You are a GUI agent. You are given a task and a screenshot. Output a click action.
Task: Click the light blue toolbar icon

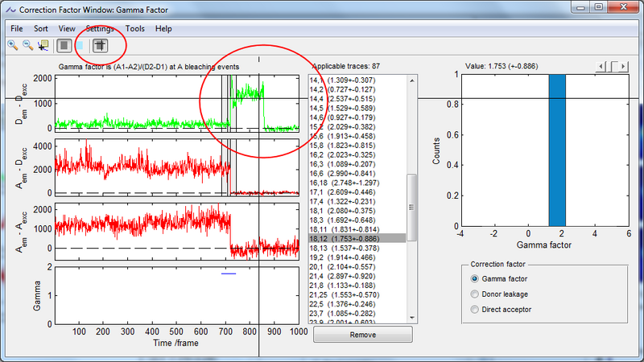point(80,45)
